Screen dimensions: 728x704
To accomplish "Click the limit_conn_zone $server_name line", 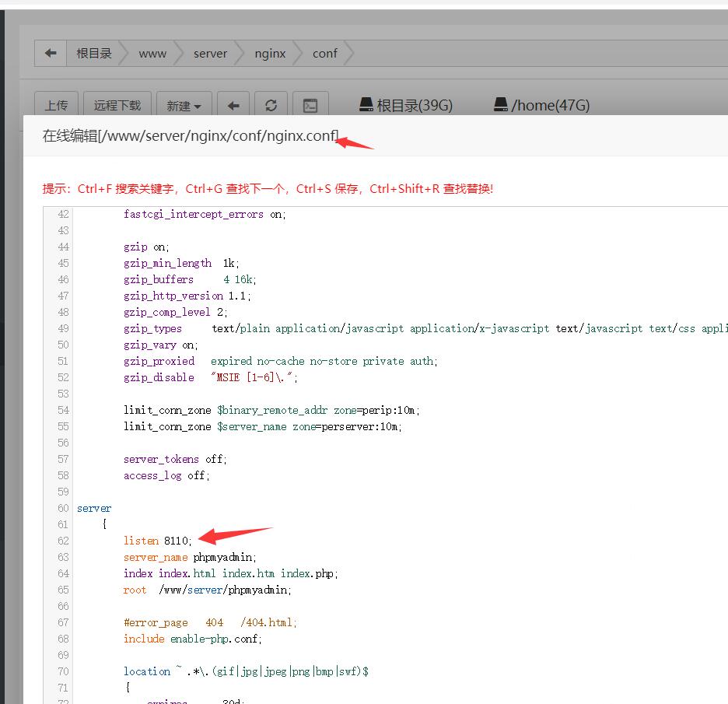I will coord(263,426).
